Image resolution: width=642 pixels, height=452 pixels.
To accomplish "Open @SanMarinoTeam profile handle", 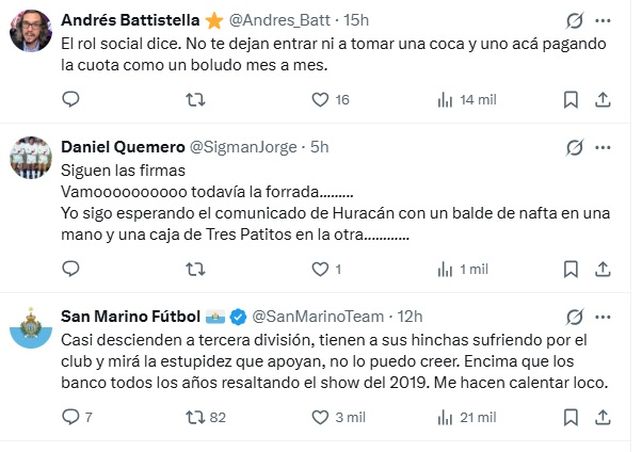I will pos(317,316).
